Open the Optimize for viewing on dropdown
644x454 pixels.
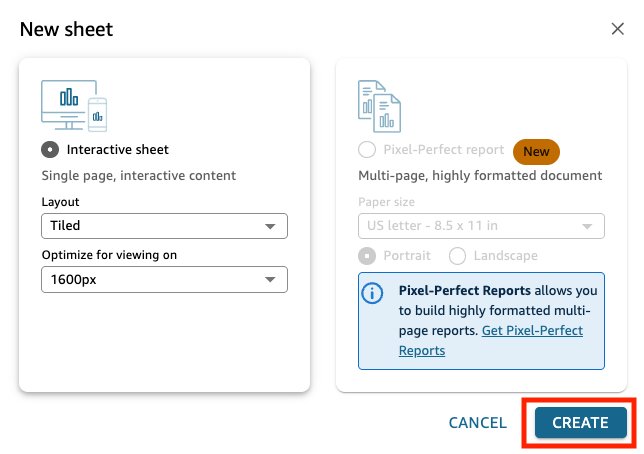pyautogui.click(x=164, y=279)
